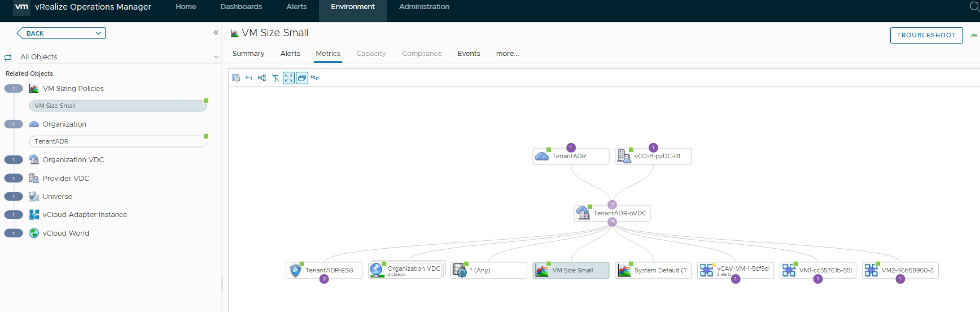980x312 pixels.
Task: Click the dashboard navigation icon in the toolbar
Action: coord(236,78)
